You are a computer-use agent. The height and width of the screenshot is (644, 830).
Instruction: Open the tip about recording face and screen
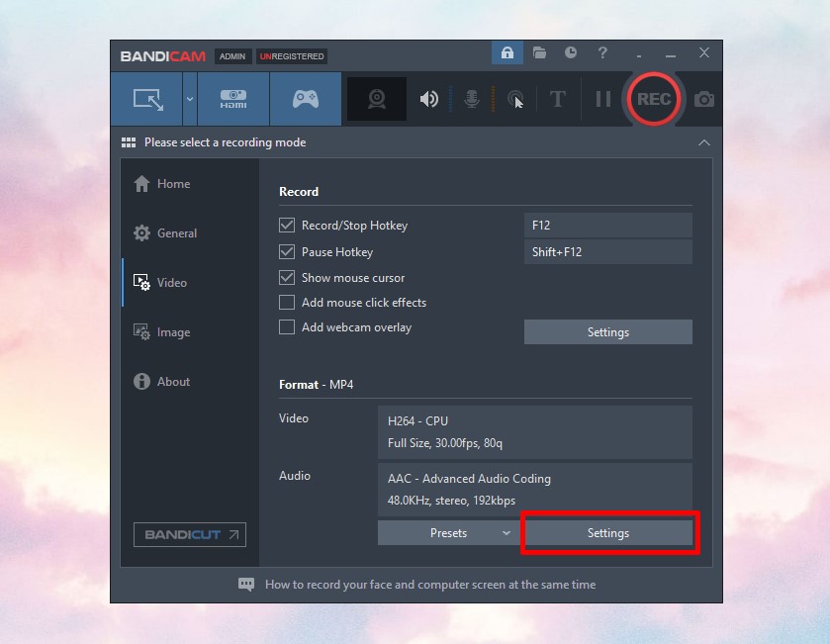[x=430, y=585]
